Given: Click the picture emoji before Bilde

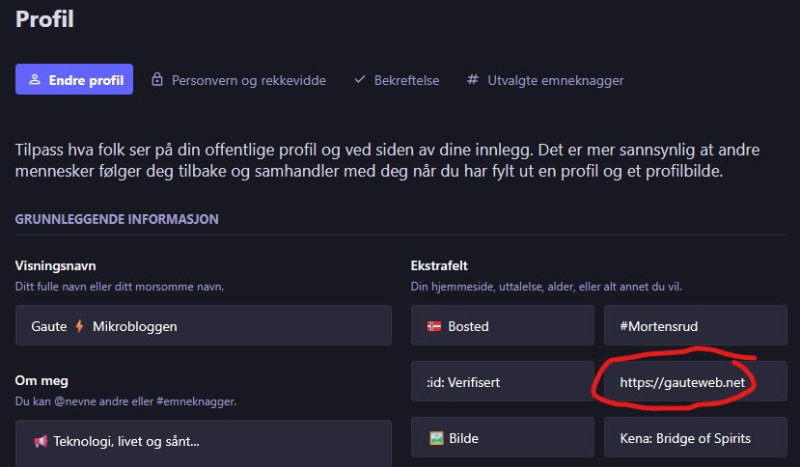Looking at the screenshot, I should click(434, 438).
